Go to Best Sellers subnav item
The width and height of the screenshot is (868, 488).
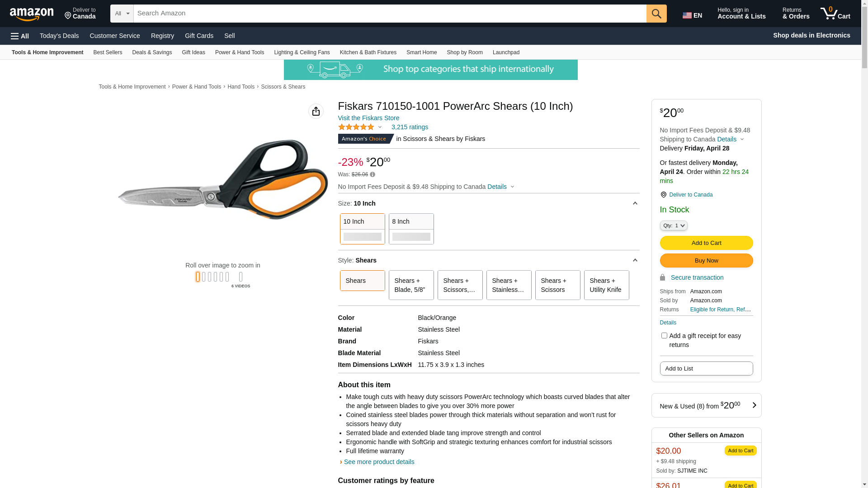tap(108, 52)
